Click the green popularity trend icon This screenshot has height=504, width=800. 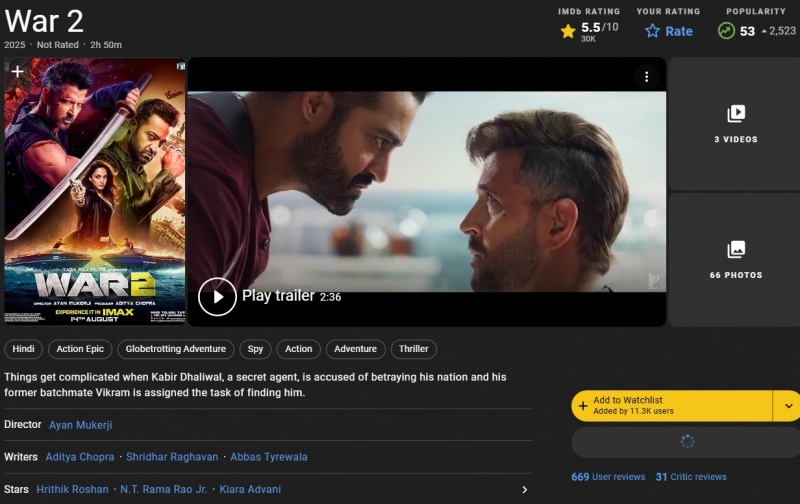tap(726, 31)
